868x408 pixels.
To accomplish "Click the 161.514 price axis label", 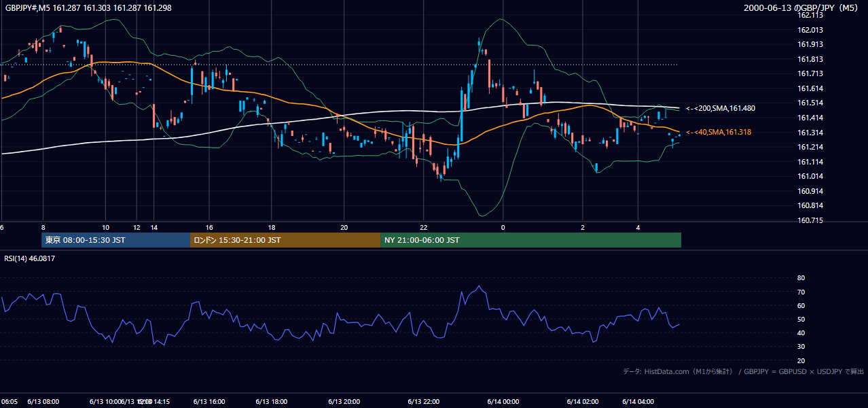I will pyautogui.click(x=810, y=103).
